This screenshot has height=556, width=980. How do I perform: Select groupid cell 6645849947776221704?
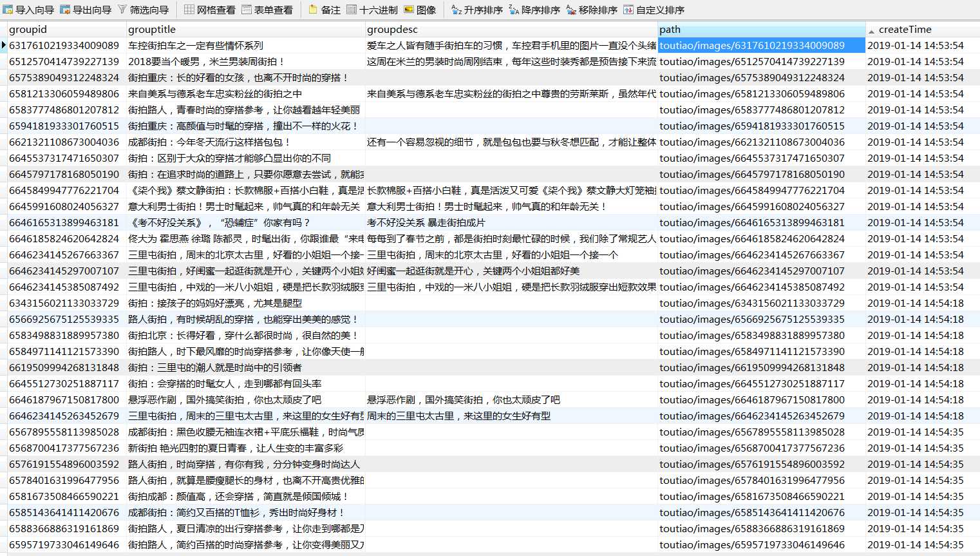[x=66, y=190]
